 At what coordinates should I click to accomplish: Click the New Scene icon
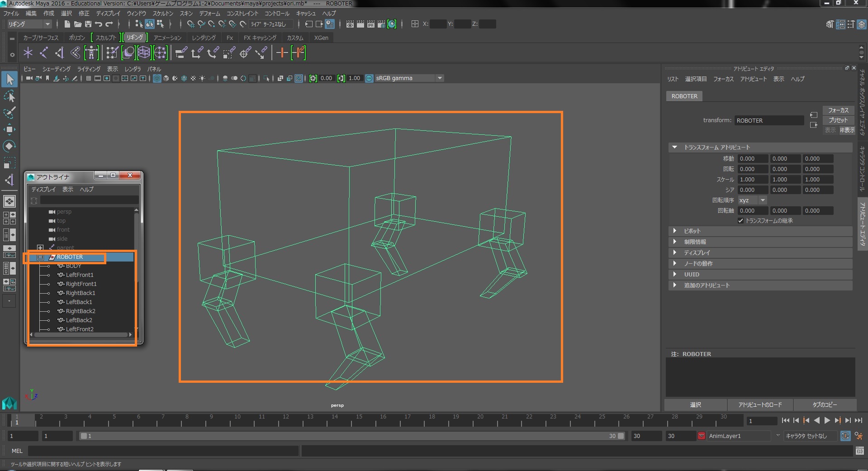(x=67, y=24)
